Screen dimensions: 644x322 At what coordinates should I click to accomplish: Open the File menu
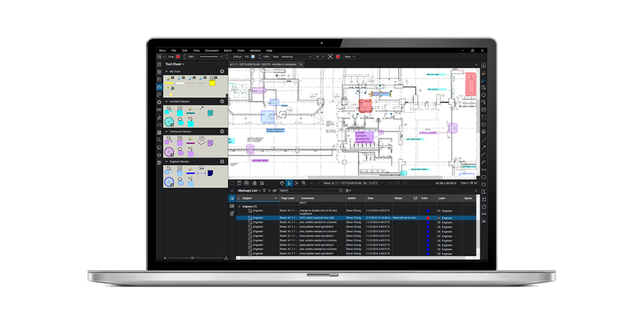pyautogui.click(x=174, y=50)
